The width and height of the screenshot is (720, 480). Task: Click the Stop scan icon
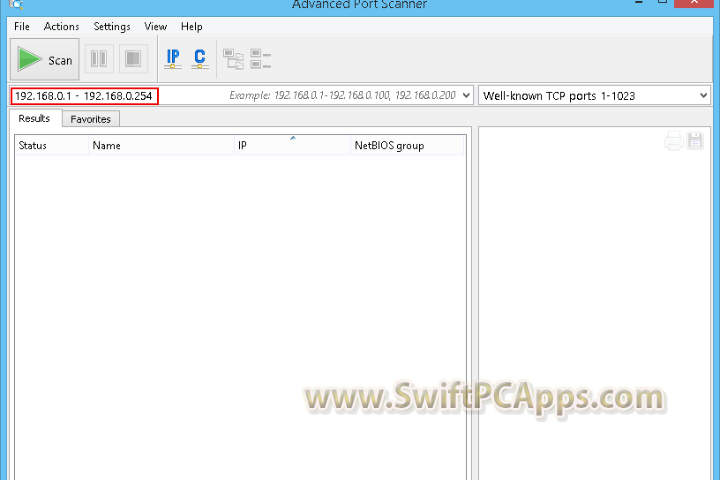[x=133, y=59]
